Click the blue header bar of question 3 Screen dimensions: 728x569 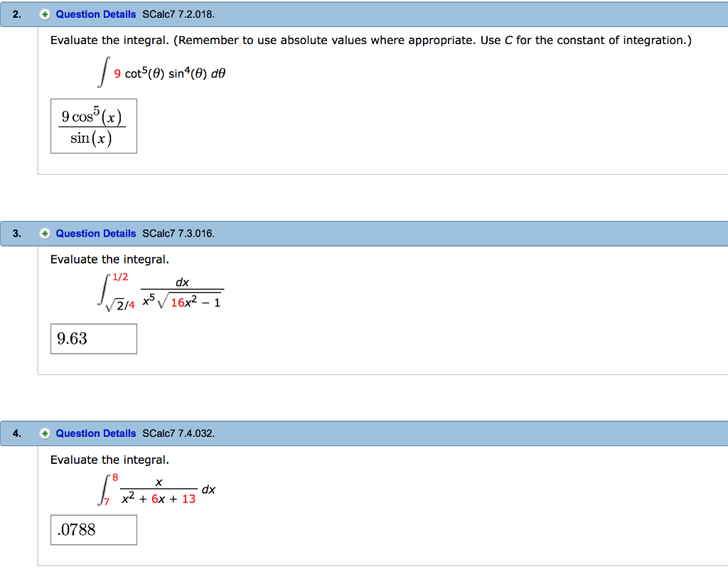[x=427, y=233]
